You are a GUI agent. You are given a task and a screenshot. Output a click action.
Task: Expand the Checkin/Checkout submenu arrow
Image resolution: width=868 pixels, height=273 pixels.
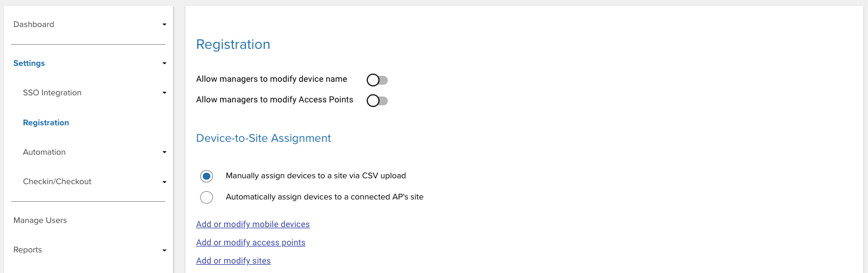coord(165,182)
